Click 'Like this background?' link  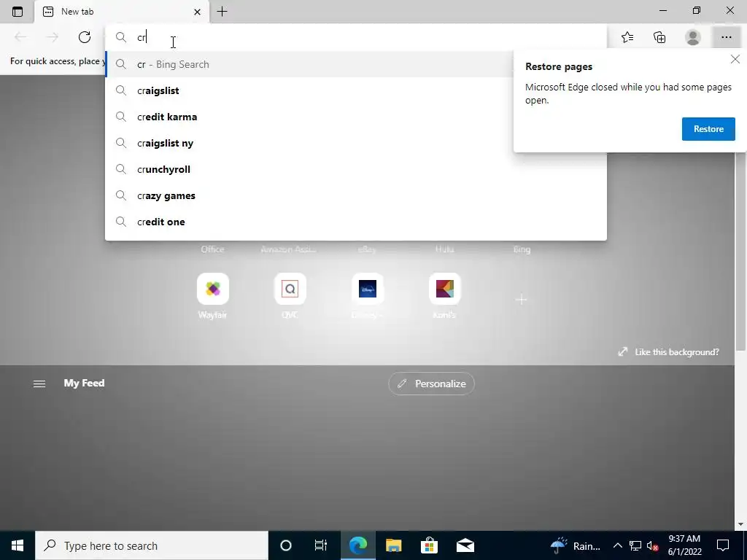(668, 352)
